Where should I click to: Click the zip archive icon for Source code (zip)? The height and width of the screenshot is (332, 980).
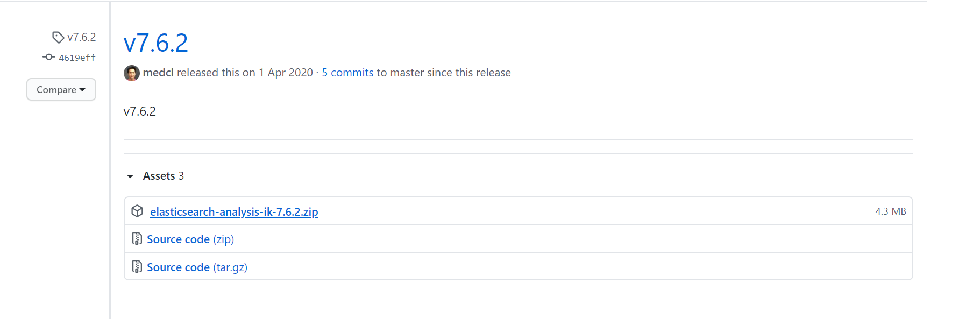pyautogui.click(x=137, y=238)
